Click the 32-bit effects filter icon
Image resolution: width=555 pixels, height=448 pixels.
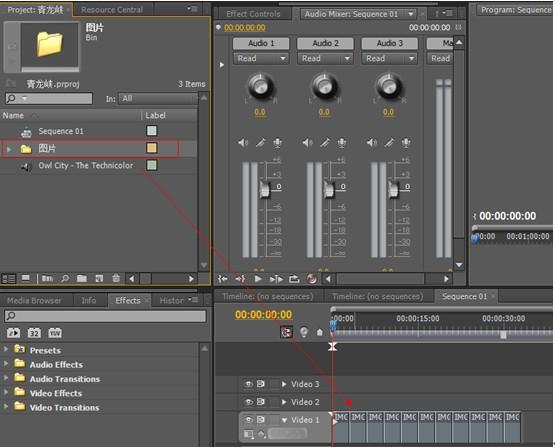34,333
